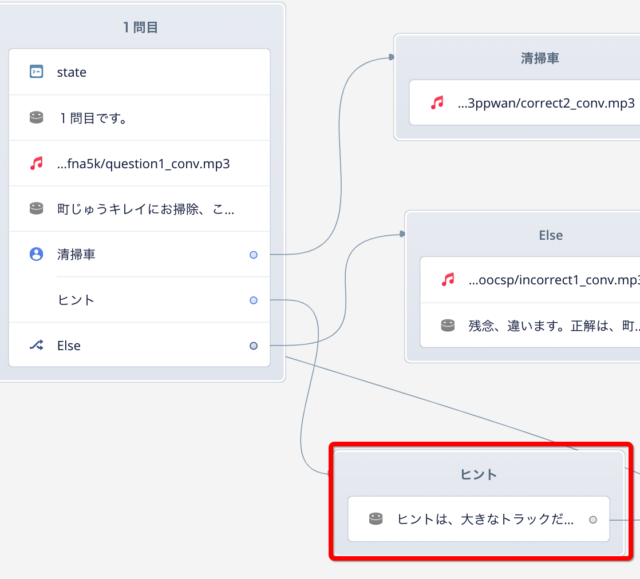The width and height of the screenshot is (640, 579).
Task: Click the input port of the 清掃車 block
Action: coord(391,57)
